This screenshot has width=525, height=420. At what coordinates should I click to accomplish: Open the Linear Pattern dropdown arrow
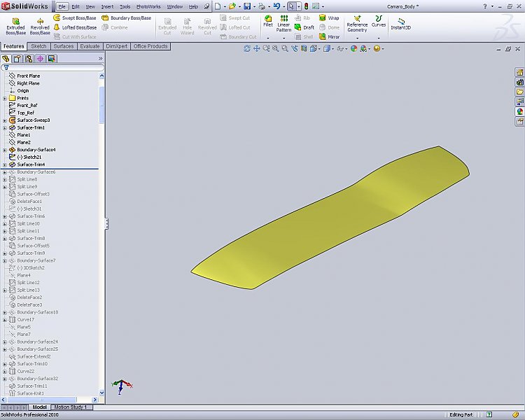pyautogui.click(x=283, y=38)
